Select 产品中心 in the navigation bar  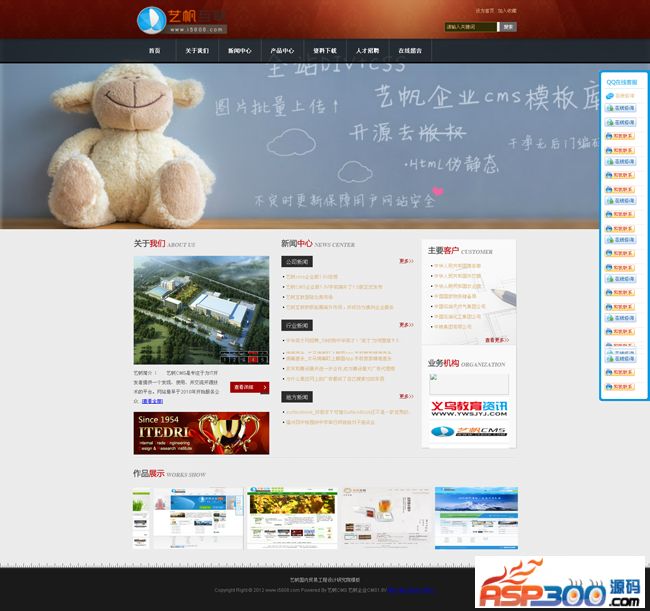point(282,51)
